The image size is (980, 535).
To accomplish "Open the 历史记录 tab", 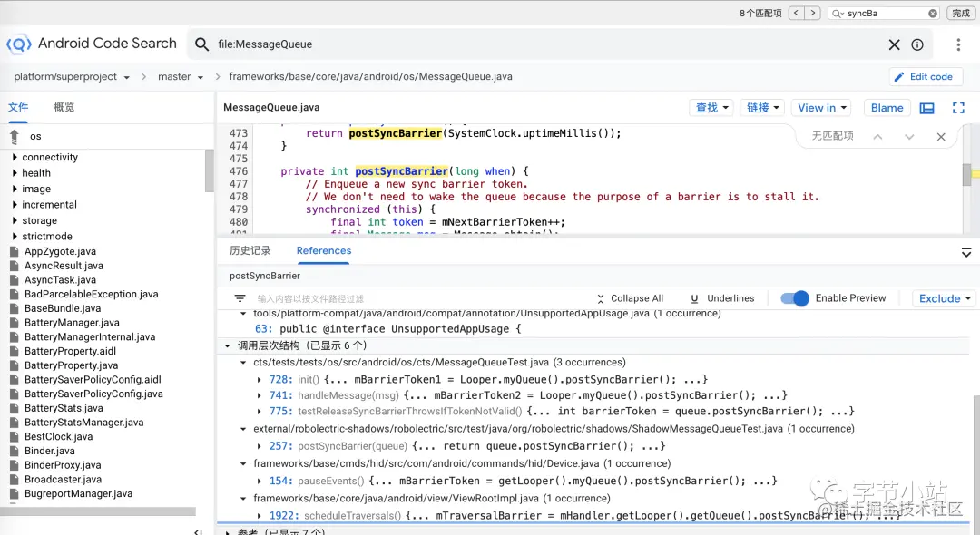I will pyautogui.click(x=250, y=250).
